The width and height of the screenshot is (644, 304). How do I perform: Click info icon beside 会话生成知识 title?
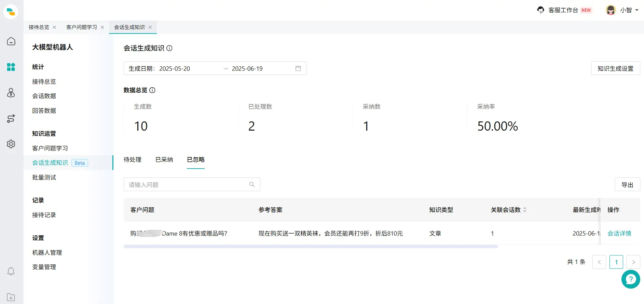(x=169, y=48)
